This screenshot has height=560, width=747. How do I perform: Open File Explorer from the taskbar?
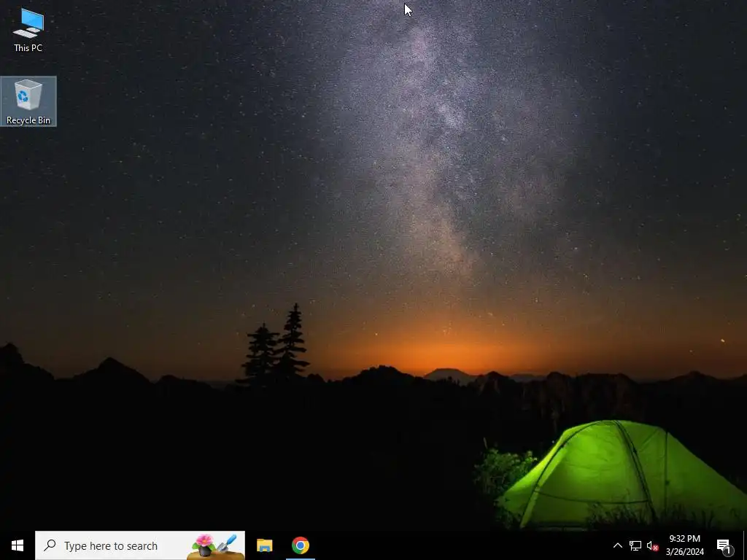click(264, 545)
